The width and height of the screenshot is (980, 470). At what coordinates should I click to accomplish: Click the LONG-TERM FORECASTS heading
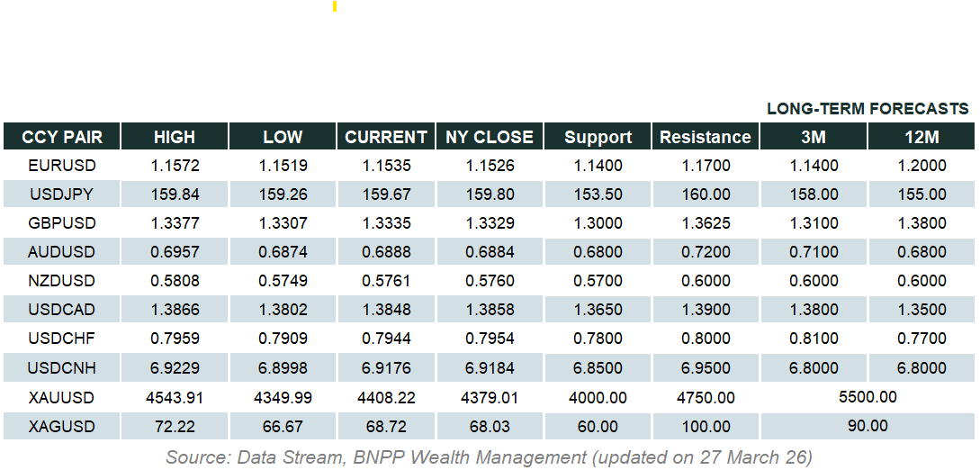[x=868, y=109]
